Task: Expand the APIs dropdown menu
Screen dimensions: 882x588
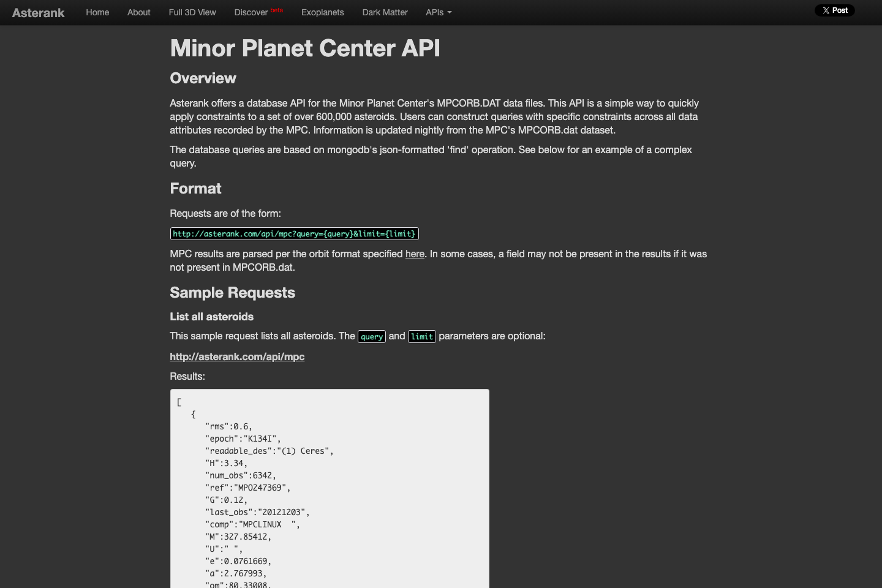Action: coord(435,12)
